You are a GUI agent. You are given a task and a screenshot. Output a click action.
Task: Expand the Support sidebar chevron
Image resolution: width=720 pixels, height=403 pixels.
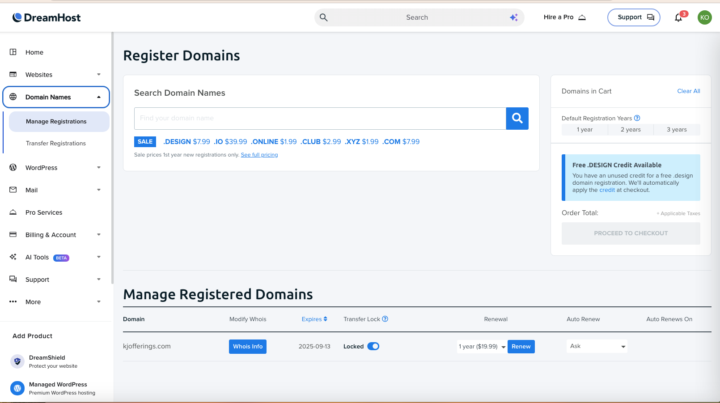pos(99,279)
